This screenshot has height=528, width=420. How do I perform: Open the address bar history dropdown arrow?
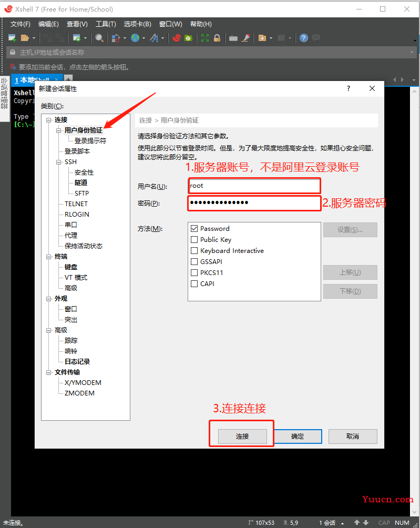point(412,52)
